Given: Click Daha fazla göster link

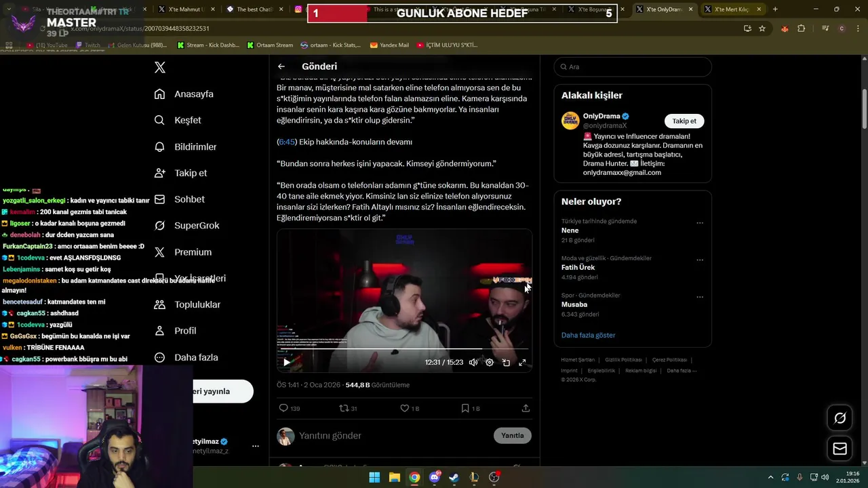Looking at the screenshot, I should (589, 335).
